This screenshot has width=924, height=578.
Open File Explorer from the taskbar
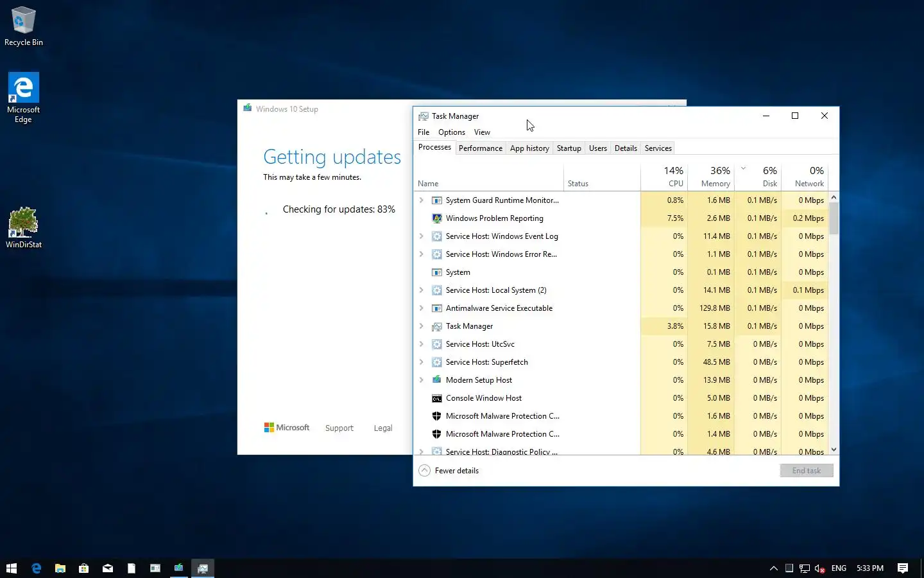pyautogui.click(x=60, y=568)
